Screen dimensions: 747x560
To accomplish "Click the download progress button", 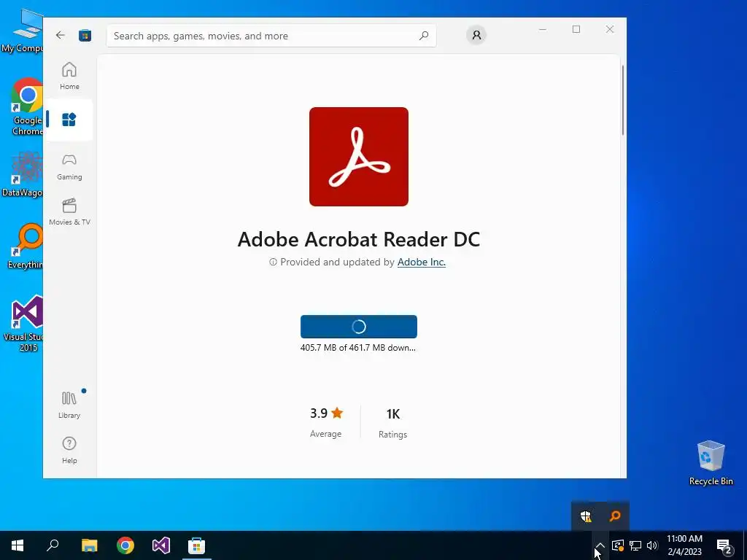I will [x=359, y=327].
